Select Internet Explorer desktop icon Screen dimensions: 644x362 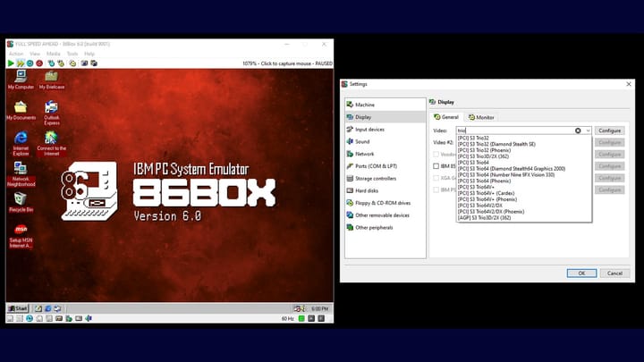tap(21, 143)
